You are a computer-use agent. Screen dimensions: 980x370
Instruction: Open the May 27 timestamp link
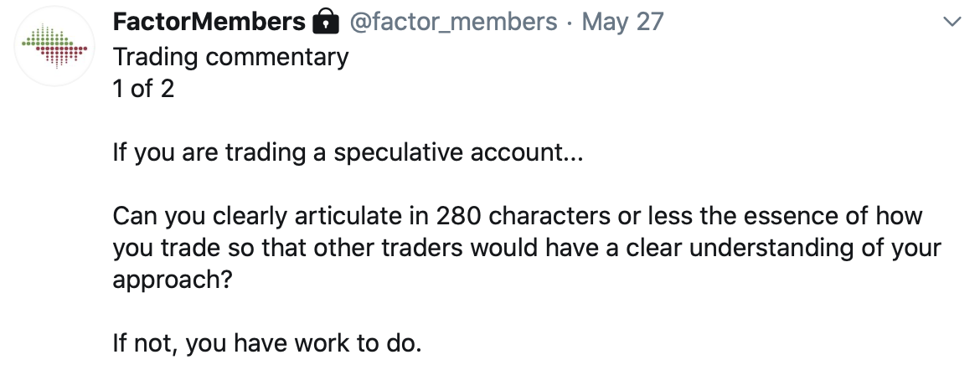[622, 23]
